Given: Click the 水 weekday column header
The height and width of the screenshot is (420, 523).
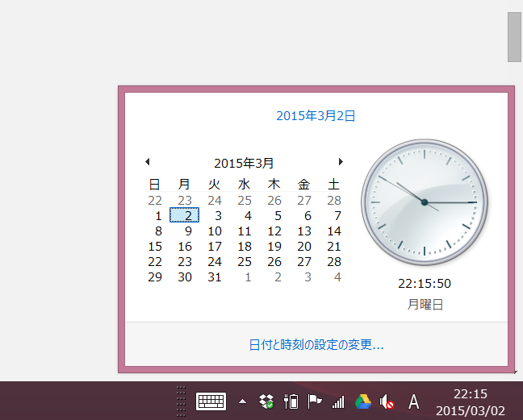Looking at the screenshot, I should click(245, 184).
